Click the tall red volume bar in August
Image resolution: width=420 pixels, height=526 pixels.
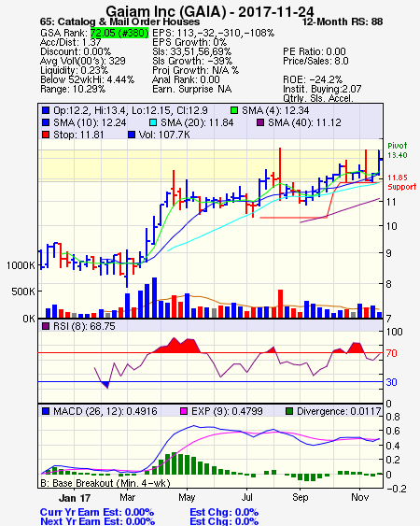[x=281, y=304]
